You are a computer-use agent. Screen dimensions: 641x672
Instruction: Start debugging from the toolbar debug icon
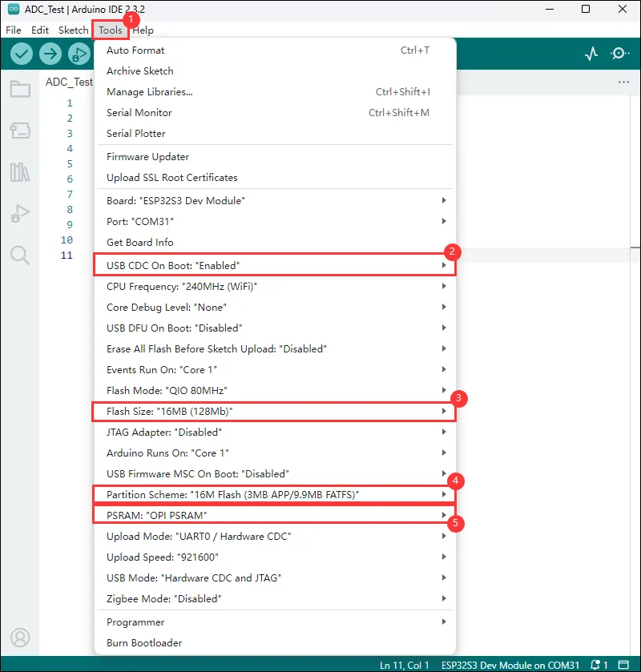point(79,54)
